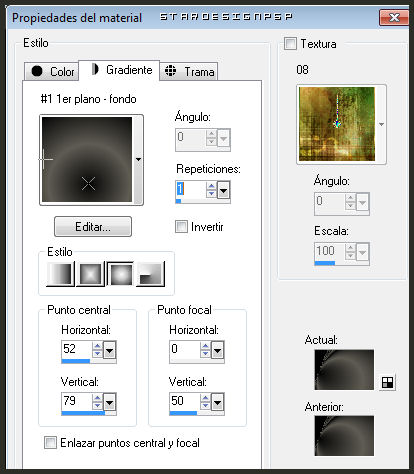Click the Trama pattern dotted icon
The height and width of the screenshot is (474, 414).
coord(170,71)
